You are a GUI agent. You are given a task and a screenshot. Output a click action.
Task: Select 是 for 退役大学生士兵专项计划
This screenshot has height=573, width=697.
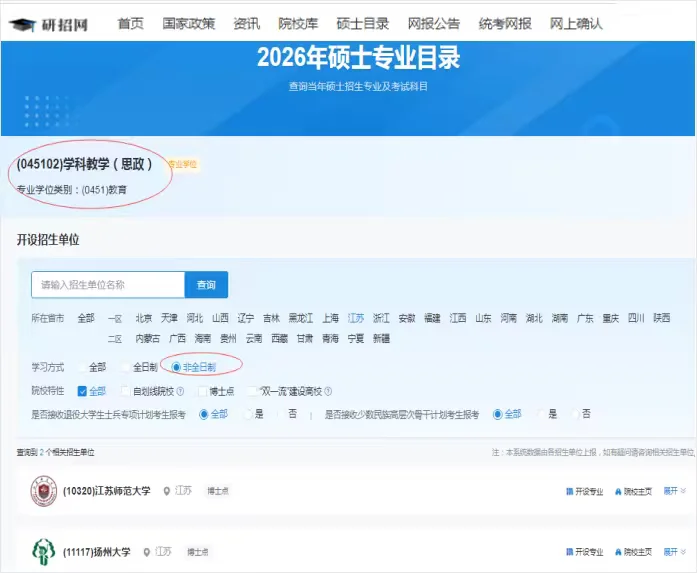pos(248,414)
